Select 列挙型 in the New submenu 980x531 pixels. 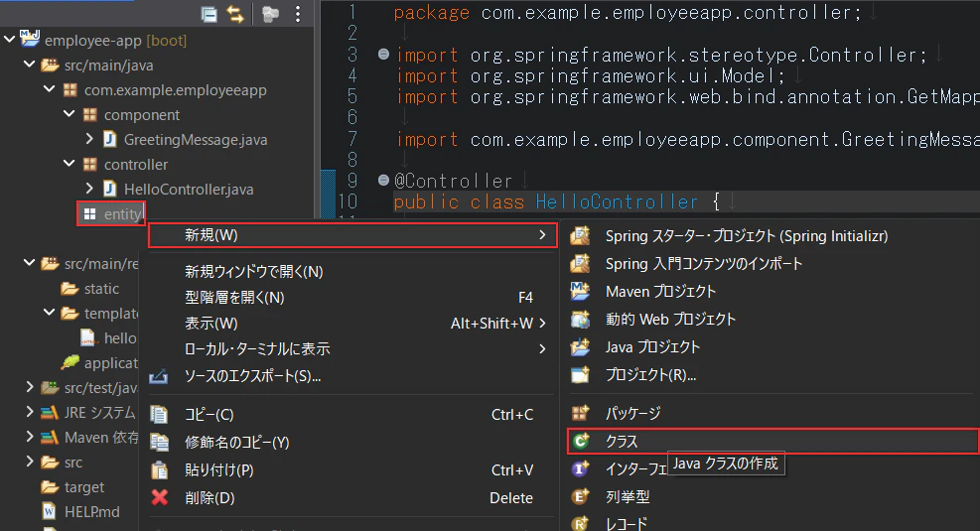(x=772, y=496)
